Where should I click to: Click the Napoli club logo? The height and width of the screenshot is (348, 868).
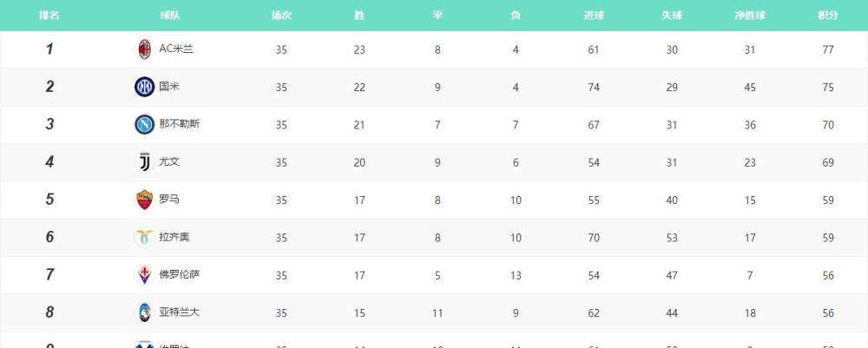(144, 124)
